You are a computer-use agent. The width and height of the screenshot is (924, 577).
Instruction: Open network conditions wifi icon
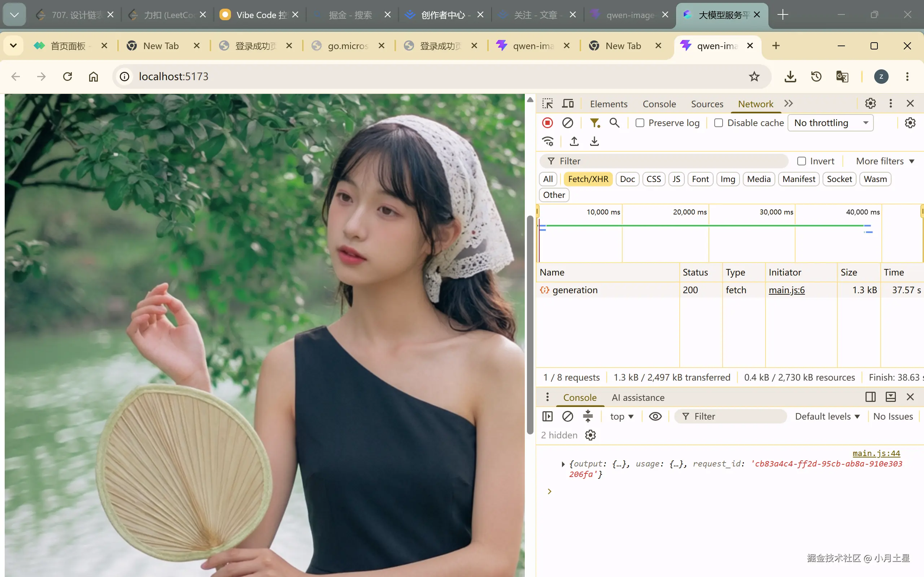pos(548,142)
